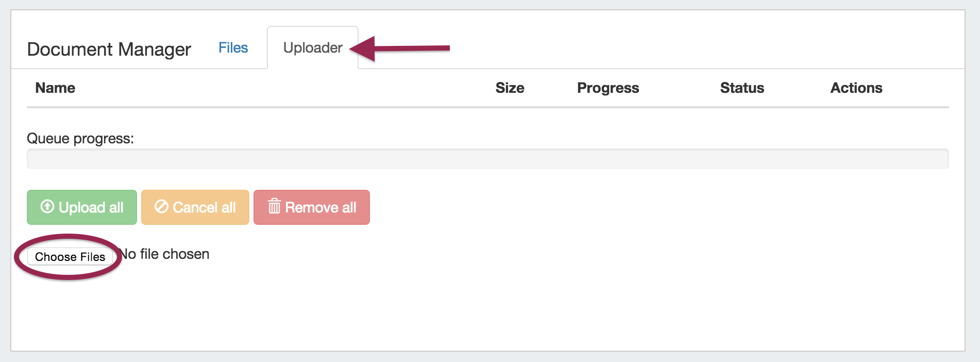Click the queue progress bar
980x362 pixels.
pyautogui.click(x=487, y=159)
